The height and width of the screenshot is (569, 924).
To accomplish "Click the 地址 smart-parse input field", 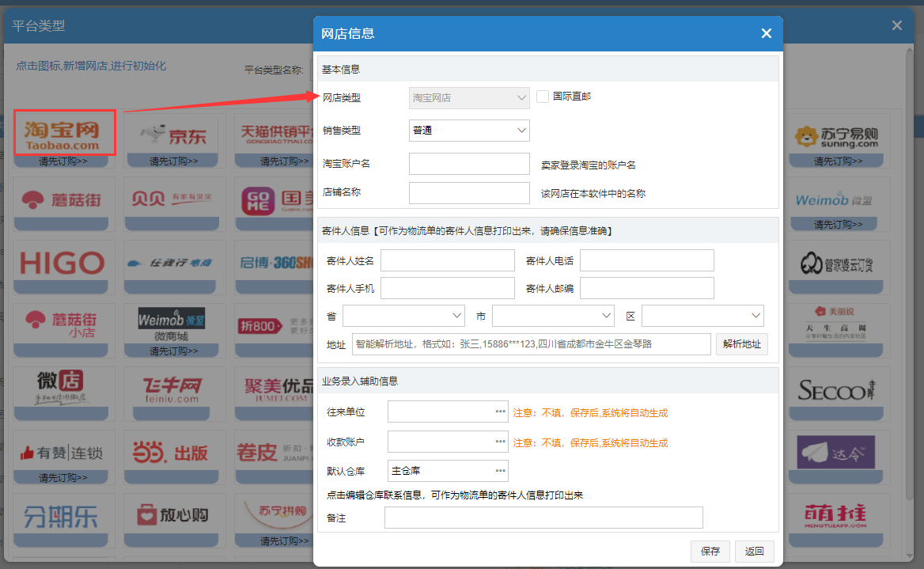I will (531, 343).
